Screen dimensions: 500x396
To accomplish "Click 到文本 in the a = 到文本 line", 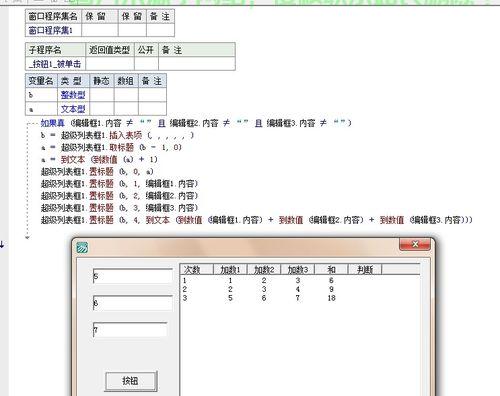I will (x=73, y=159).
